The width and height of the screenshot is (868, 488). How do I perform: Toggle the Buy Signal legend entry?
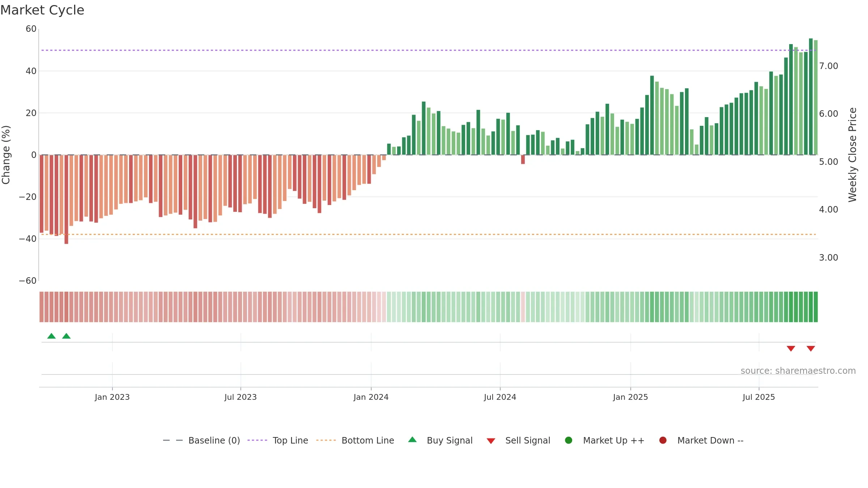(440, 440)
